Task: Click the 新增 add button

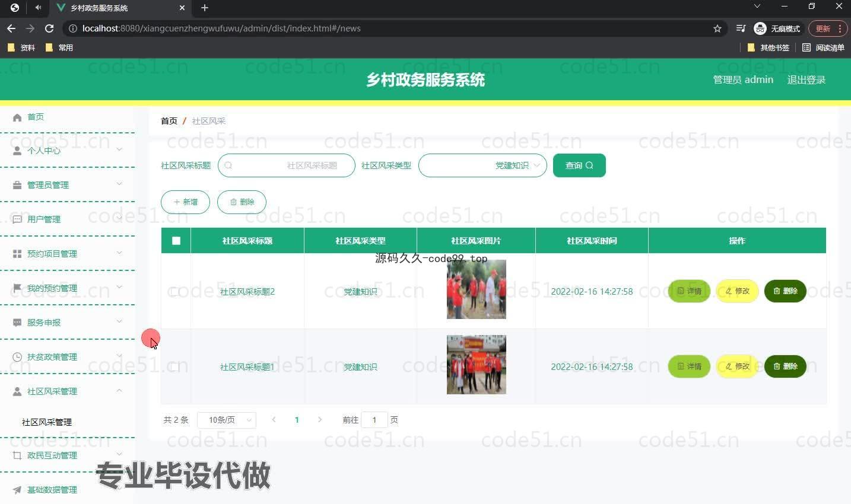Action: (185, 202)
